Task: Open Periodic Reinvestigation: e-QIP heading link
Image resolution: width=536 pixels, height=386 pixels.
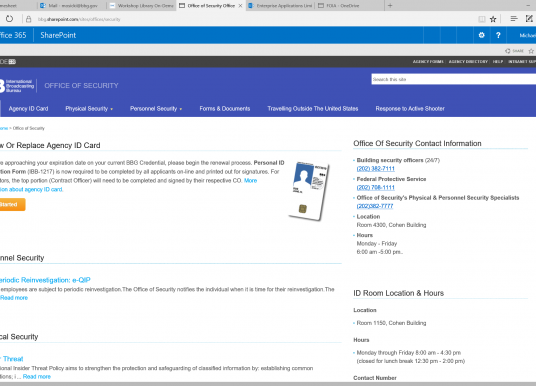Action: 45,280
